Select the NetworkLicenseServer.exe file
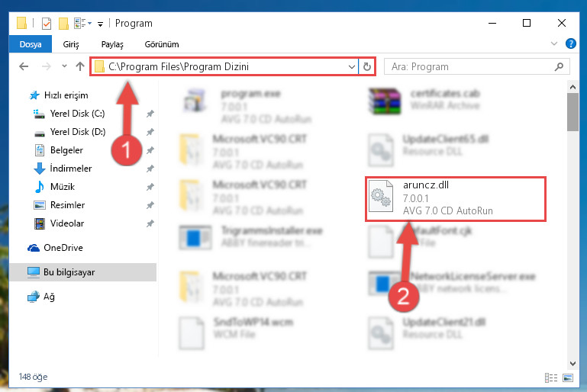The height and width of the screenshot is (392, 587). click(452, 283)
